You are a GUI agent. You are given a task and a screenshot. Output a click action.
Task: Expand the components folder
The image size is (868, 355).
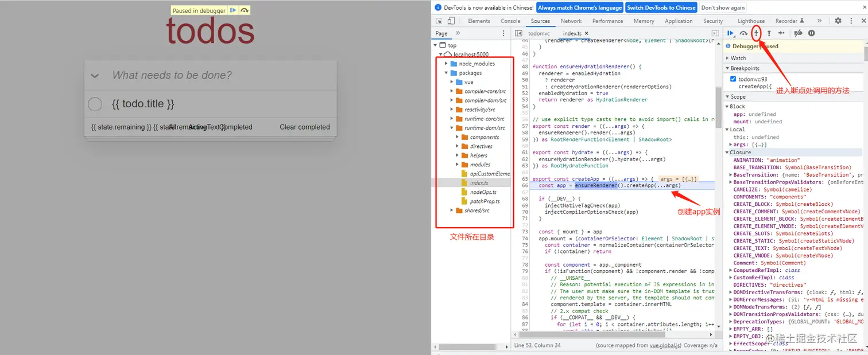(x=458, y=137)
